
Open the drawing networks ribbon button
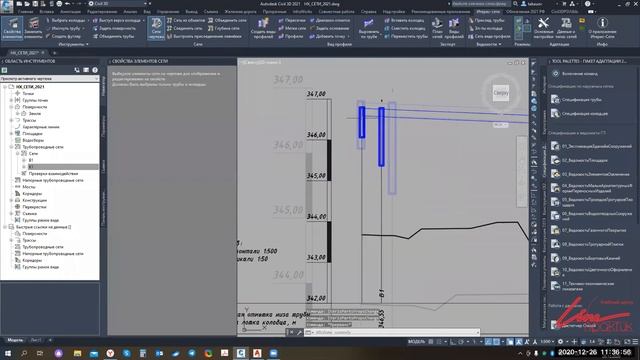pos(156,28)
